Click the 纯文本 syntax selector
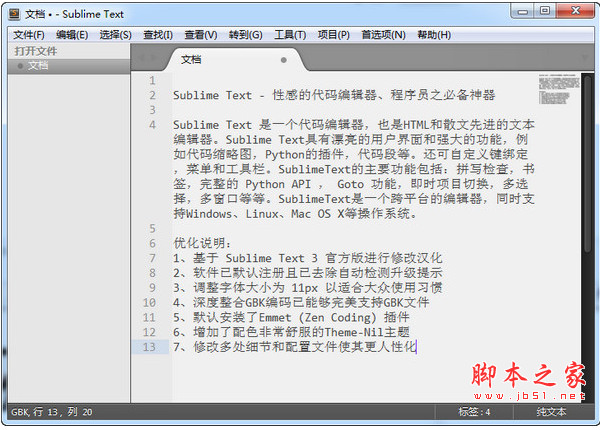Image resolution: width=600 pixels, height=430 pixels. coord(551,412)
